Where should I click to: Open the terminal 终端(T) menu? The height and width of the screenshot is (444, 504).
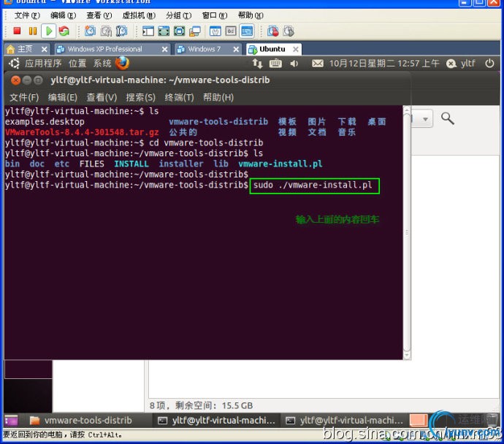click(x=180, y=97)
